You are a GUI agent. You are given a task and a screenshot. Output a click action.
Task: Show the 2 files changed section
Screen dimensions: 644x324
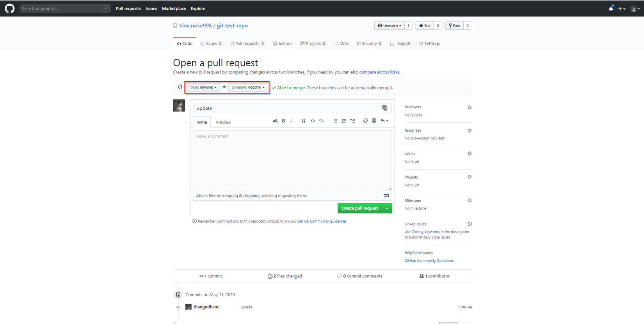285,276
